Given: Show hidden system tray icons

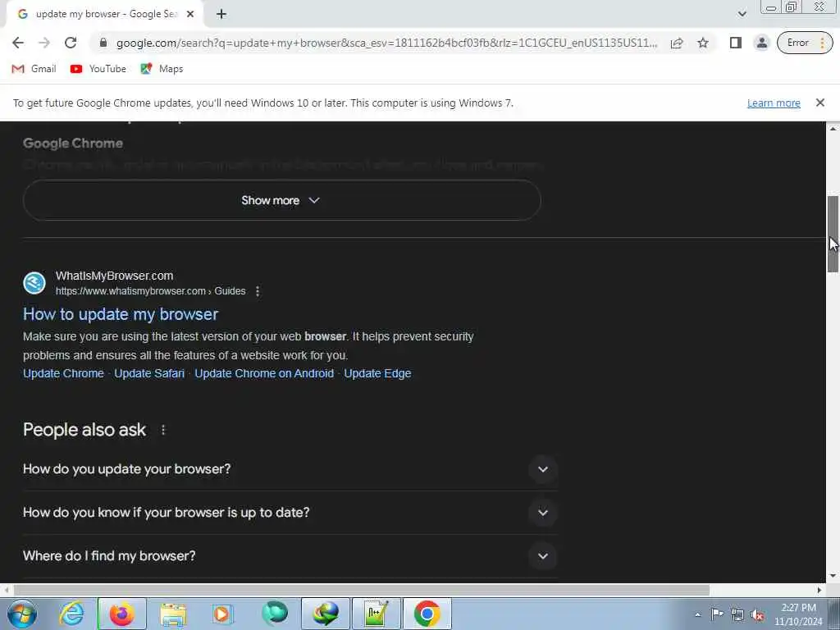Looking at the screenshot, I should pyautogui.click(x=697, y=614).
